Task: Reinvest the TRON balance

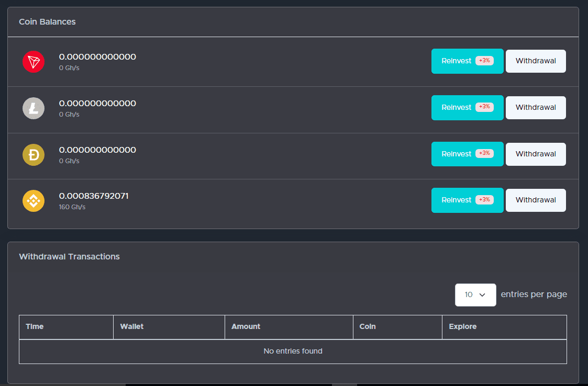Action: tap(467, 61)
